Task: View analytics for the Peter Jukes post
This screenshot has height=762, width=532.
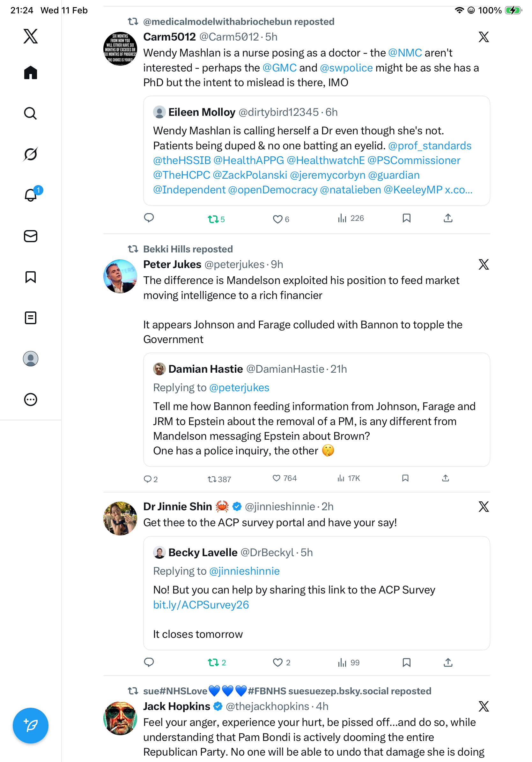Action: point(341,478)
